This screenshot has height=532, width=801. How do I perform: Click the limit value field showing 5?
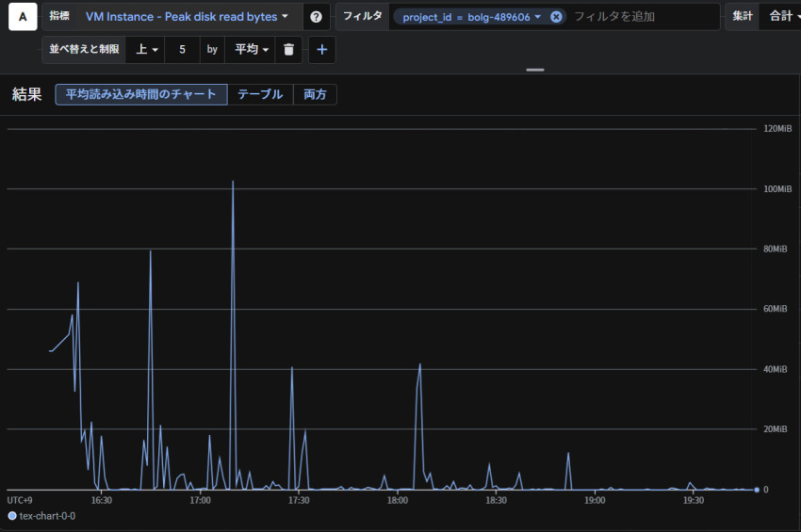[182, 50]
